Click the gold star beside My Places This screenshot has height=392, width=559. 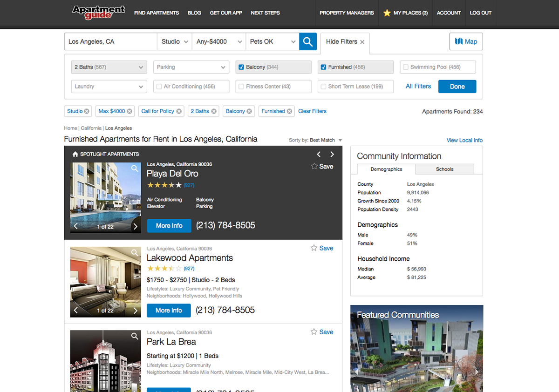tap(387, 13)
